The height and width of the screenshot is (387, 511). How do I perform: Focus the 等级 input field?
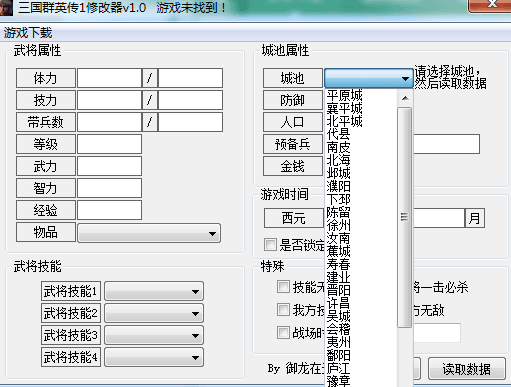[x=109, y=144]
